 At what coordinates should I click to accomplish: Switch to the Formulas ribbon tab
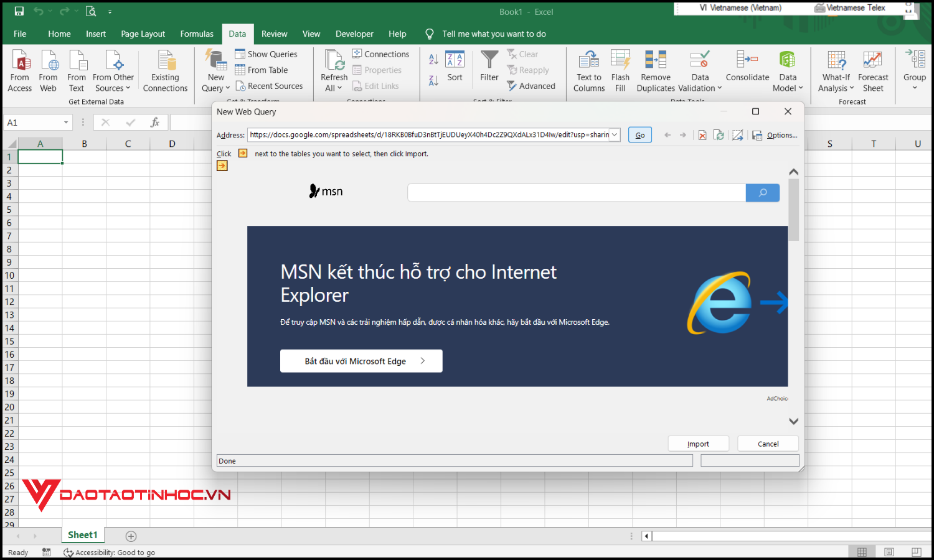click(x=197, y=34)
